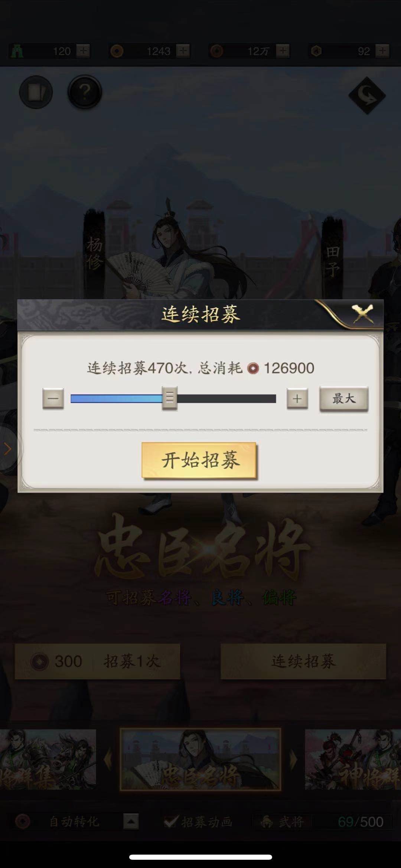Set recruit count to 最大
The image size is (401, 868).
344,399
